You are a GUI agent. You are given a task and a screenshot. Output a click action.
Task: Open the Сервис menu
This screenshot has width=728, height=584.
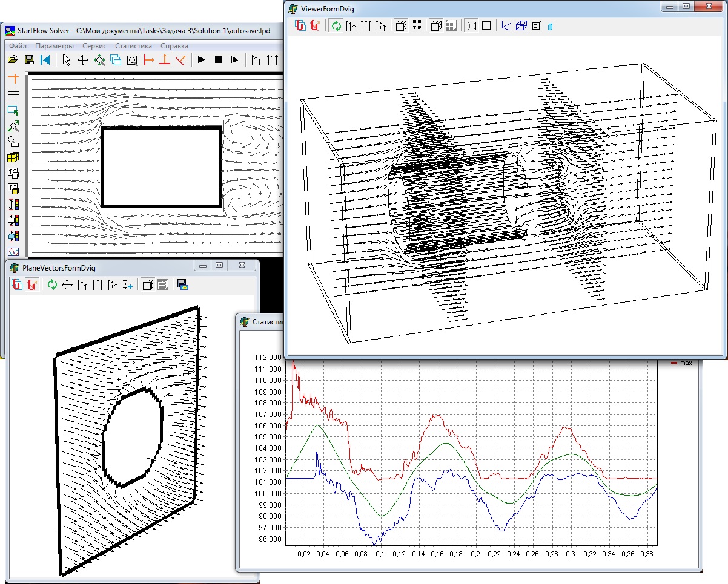[94, 46]
